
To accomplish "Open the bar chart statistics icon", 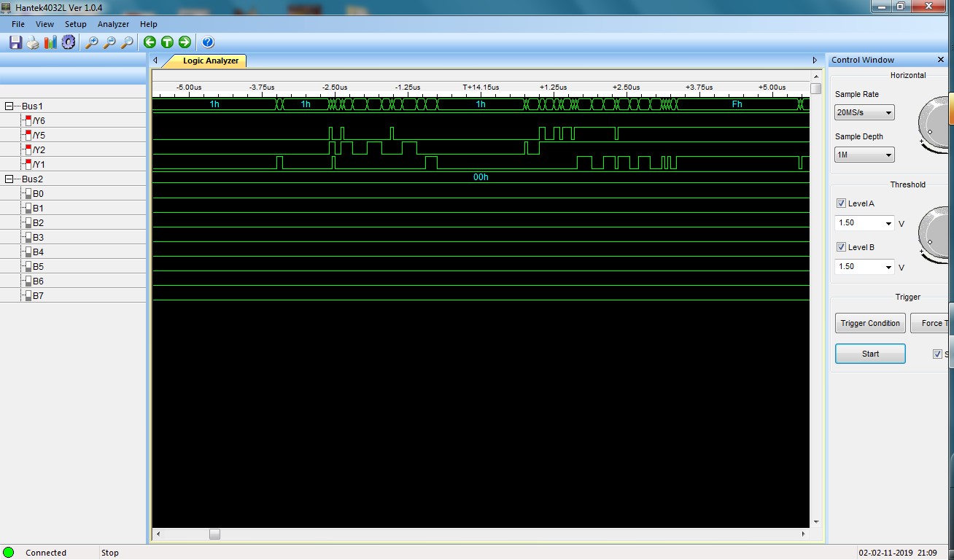I will click(50, 42).
